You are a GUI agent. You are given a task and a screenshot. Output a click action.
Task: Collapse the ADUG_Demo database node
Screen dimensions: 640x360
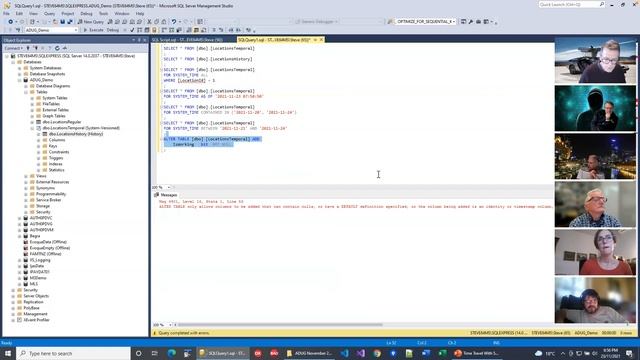coord(19,80)
